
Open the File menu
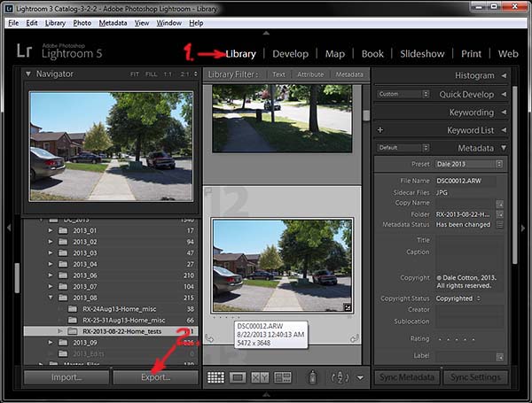tap(13, 23)
